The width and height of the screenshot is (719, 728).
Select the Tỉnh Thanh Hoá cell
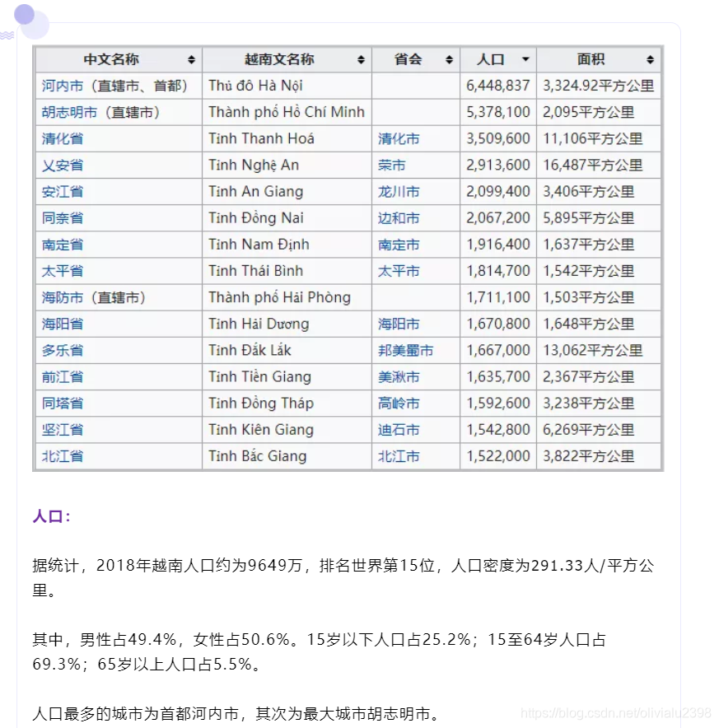(x=287, y=139)
